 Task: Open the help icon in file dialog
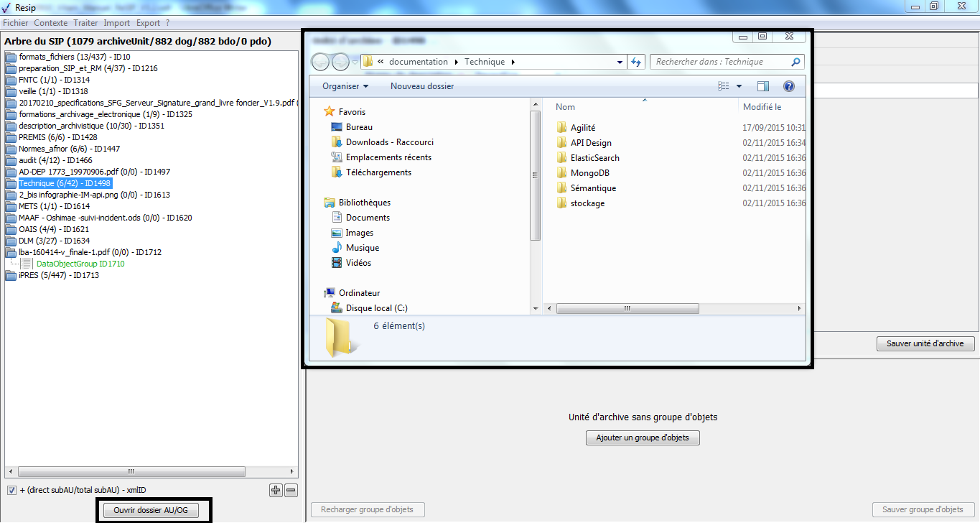coord(788,86)
